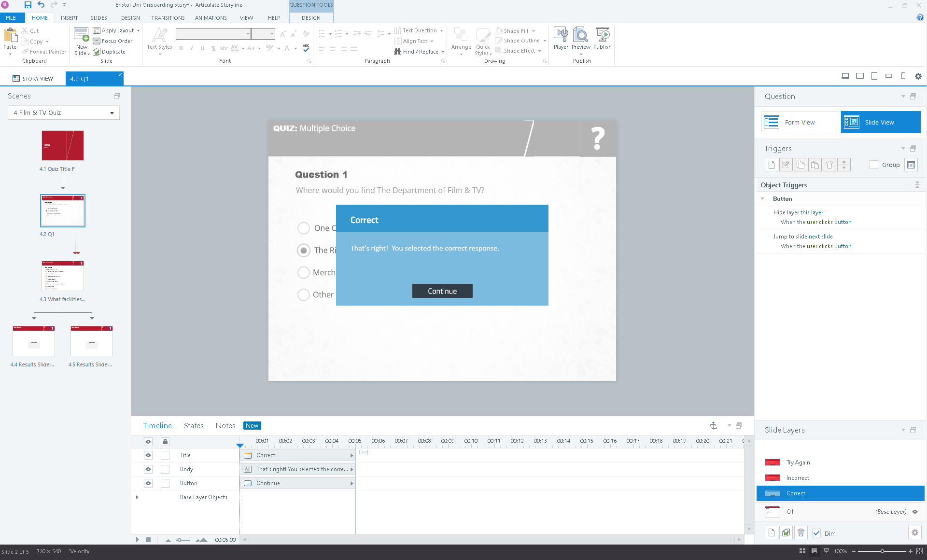Click Format Painter tool
927x560 pixels.
tap(44, 52)
